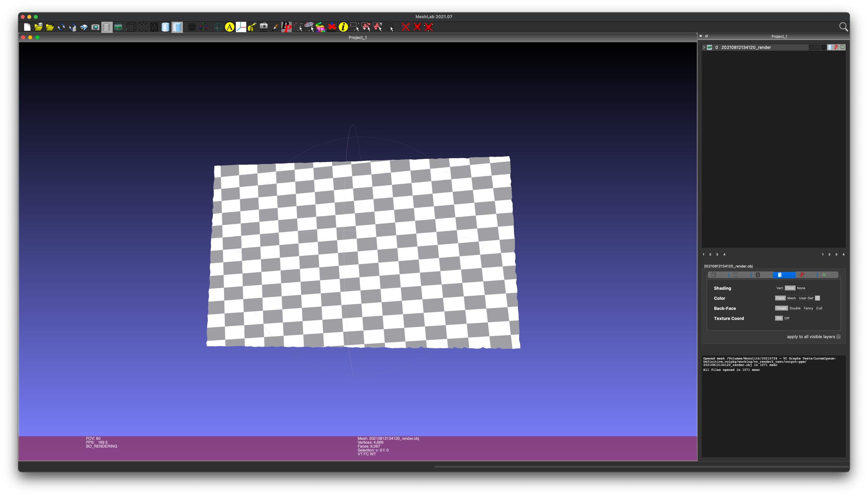Image resolution: width=868 pixels, height=496 pixels.
Task: Click the Reload mesh icon
Action: tap(61, 27)
